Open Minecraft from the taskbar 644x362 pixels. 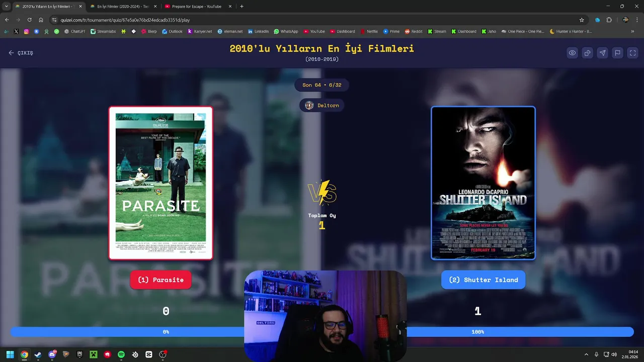[94, 354]
